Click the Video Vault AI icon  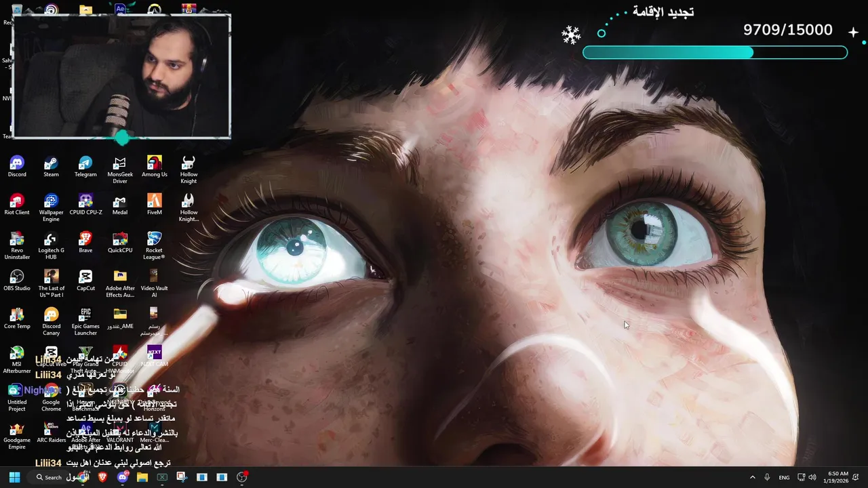point(154,284)
